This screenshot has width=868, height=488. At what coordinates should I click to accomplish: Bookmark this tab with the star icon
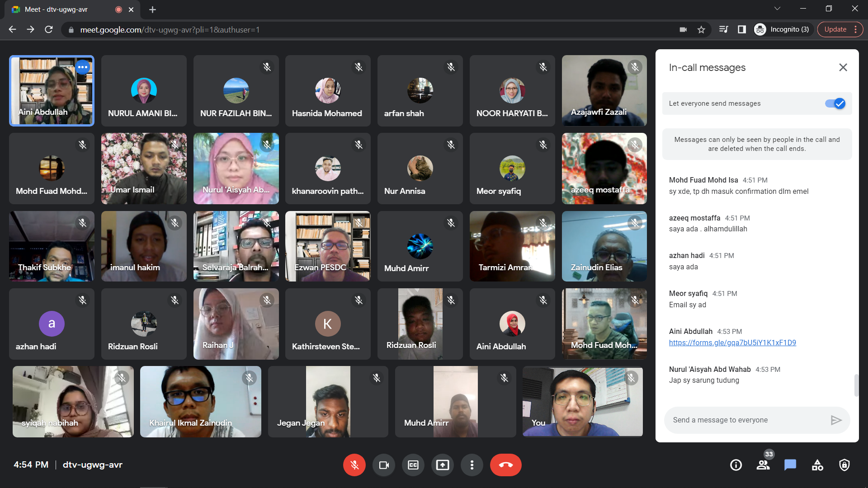[x=701, y=29]
